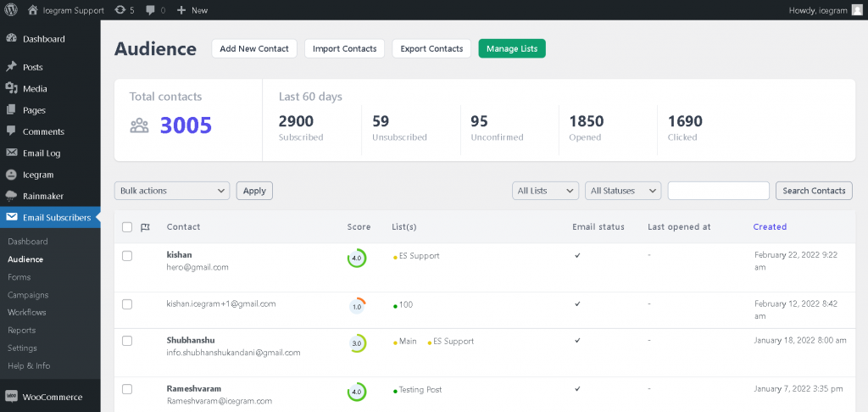Viewport: 868px width, 412px height.
Task: Click the Icegram face icon
Action: point(11,175)
